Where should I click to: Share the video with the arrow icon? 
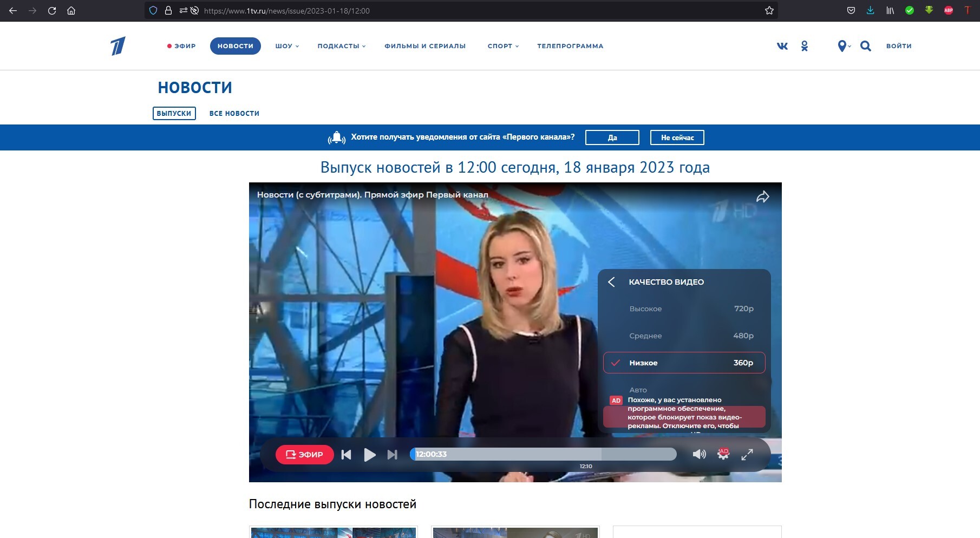762,196
